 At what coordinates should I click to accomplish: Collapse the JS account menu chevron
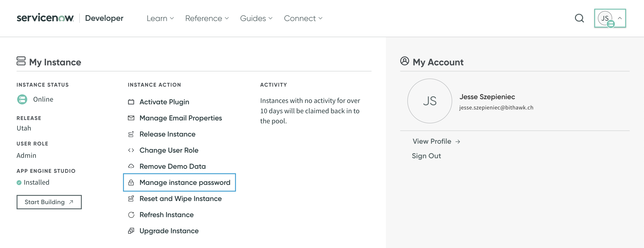[620, 18]
